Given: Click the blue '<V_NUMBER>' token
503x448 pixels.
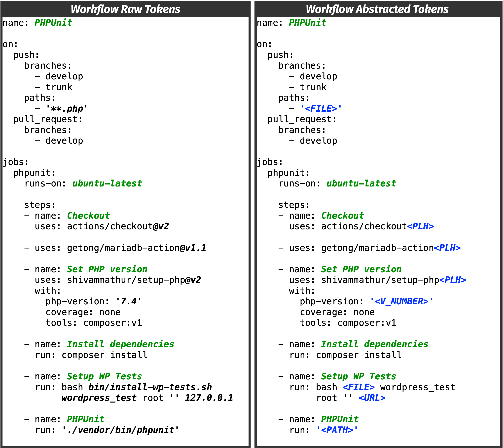Looking at the screenshot, I should coord(402,301).
